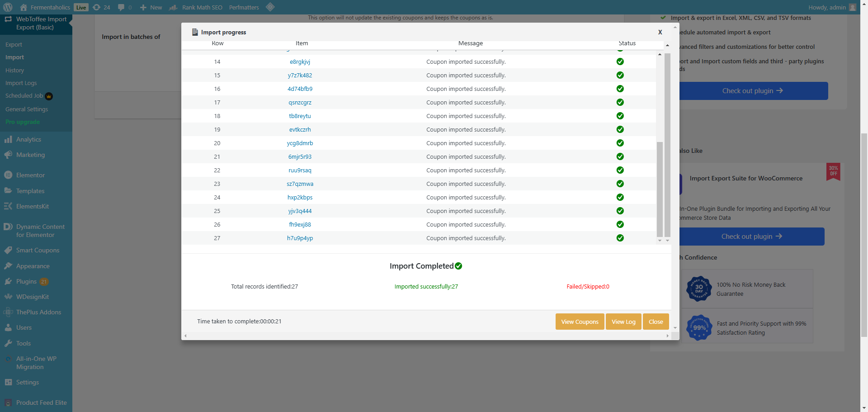Open General Settings submenu

[x=27, y=109]
